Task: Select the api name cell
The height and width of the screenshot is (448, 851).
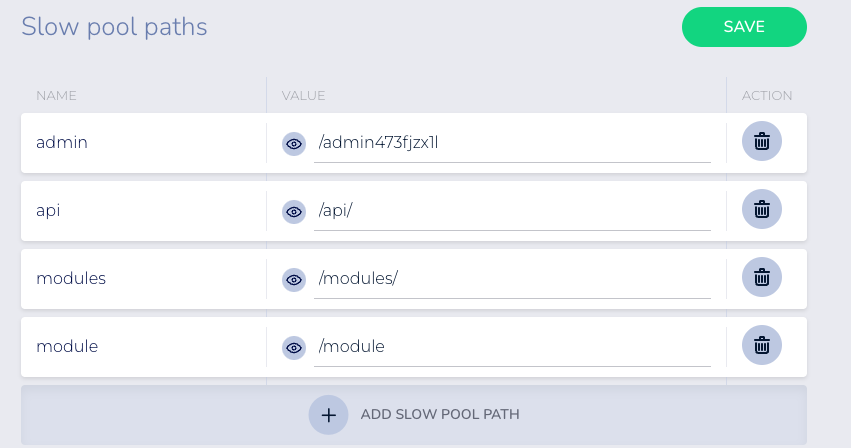Action: click(x=144, y=211)
